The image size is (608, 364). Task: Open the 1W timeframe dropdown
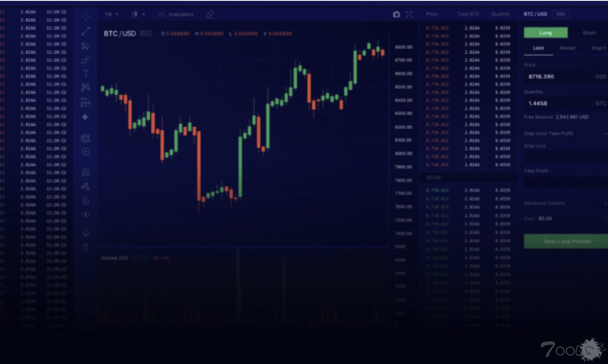pos(111,14)
